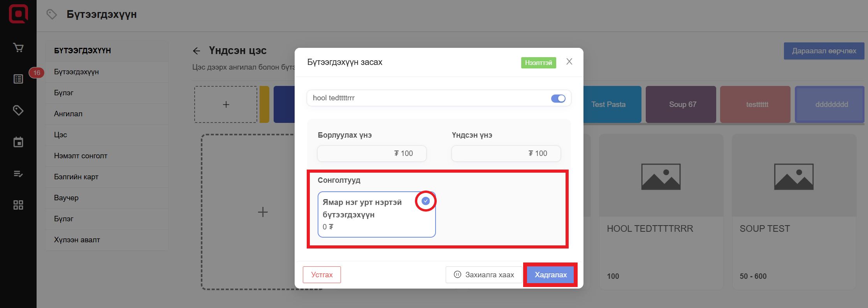Close the Бүтээгдэхүүн засах dialog
This screenshot has height=308, width=868.
569,61
